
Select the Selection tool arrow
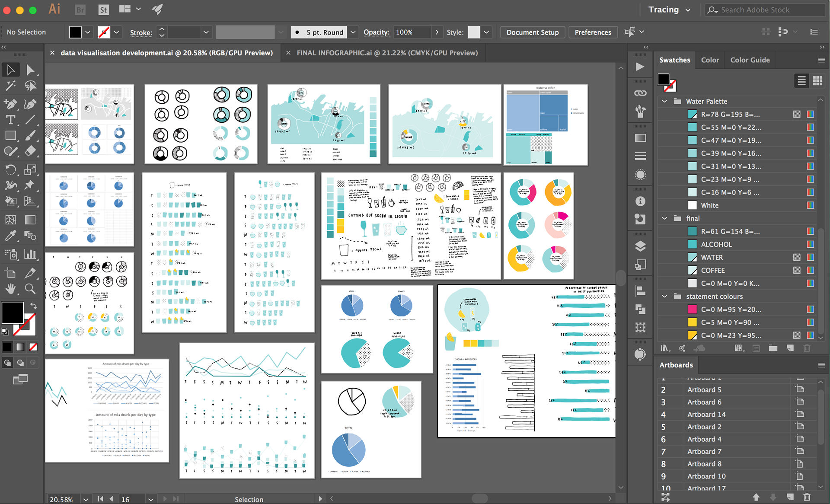pos(11,70)
